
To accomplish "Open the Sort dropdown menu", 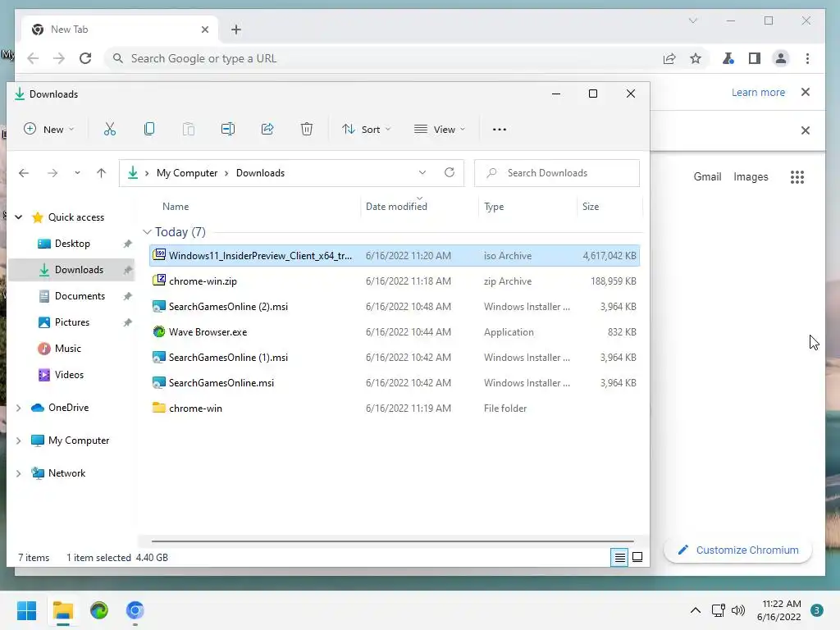I will [367, 129].
